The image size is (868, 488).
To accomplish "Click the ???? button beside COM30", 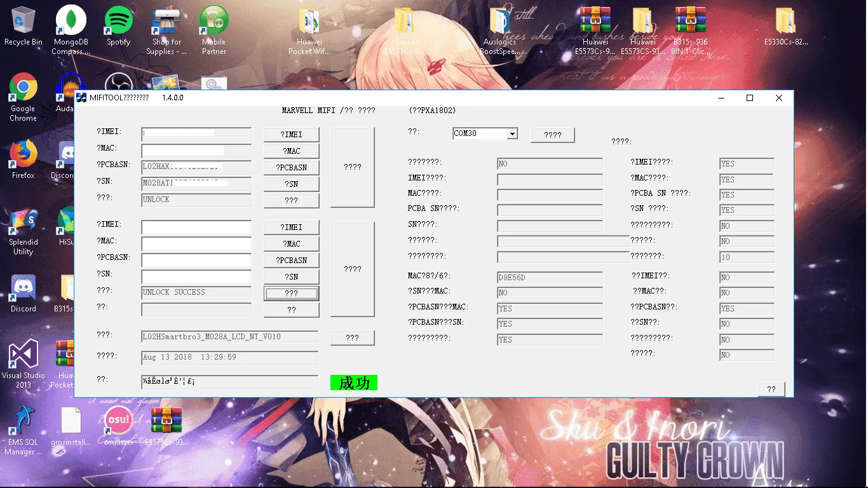I will (x=552, y=135).
